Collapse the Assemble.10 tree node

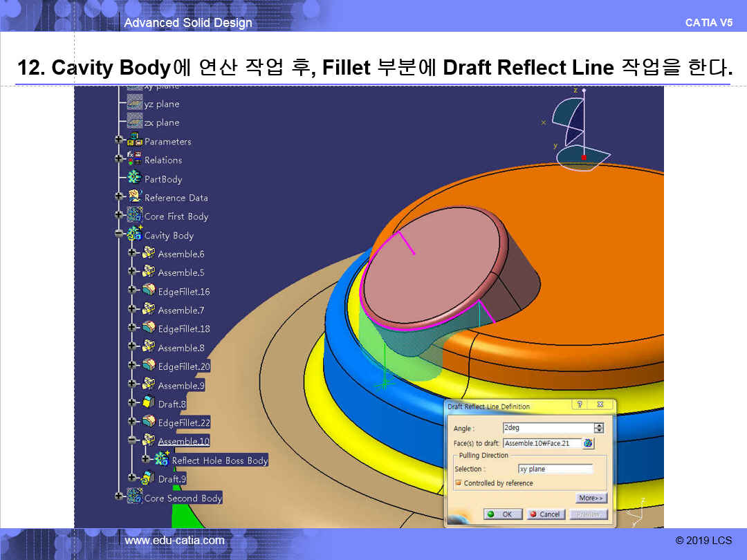[132, 441]
